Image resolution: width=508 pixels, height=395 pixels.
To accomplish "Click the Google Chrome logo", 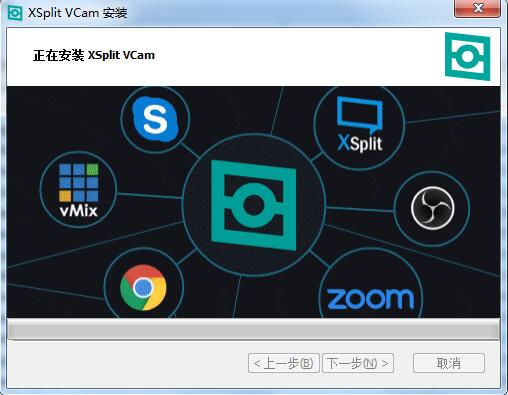I will tap(143, 287).
